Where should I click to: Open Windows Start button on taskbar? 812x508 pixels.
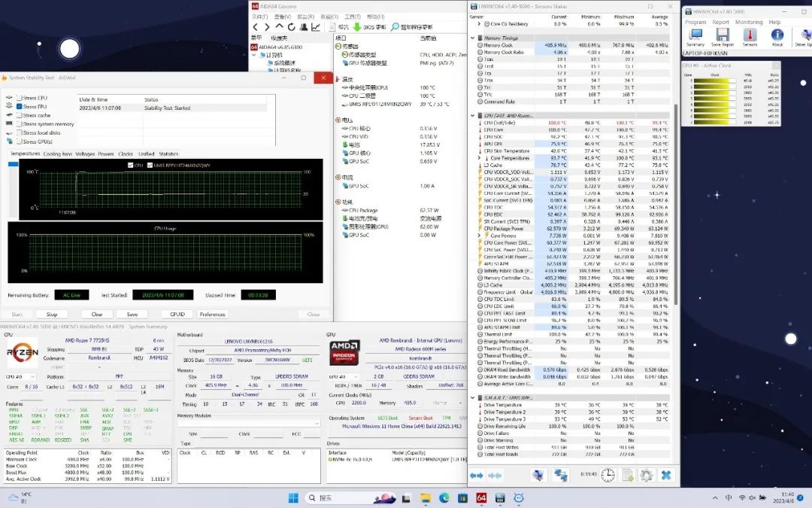[x=293, y=497]
